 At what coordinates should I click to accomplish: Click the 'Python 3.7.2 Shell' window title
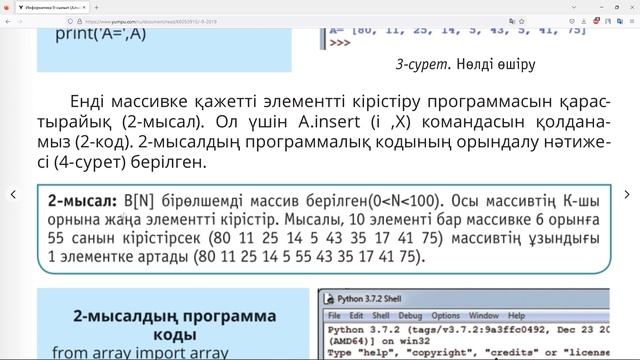click(x=369, y=299)
